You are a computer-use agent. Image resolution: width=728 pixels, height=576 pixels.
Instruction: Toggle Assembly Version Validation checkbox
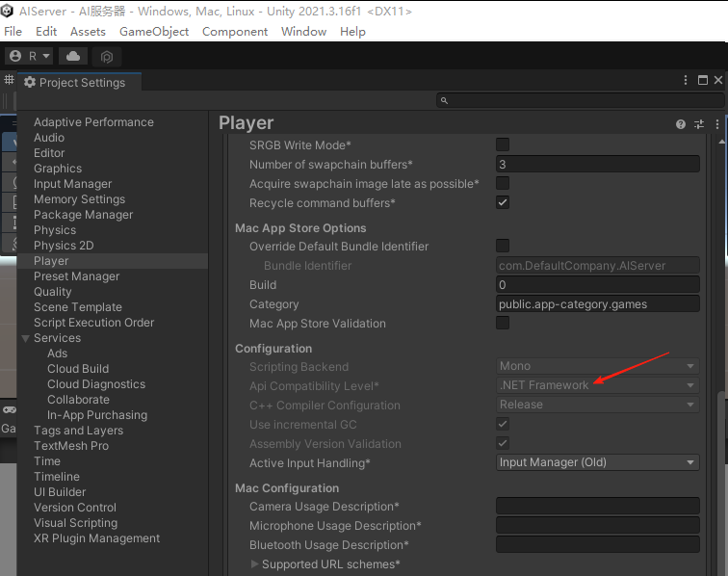[503, 443]
